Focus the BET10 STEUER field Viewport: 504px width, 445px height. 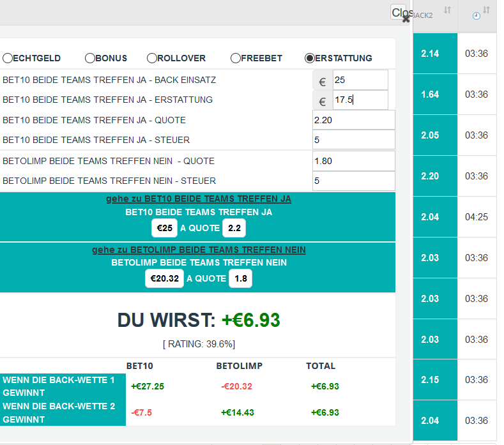354,140
